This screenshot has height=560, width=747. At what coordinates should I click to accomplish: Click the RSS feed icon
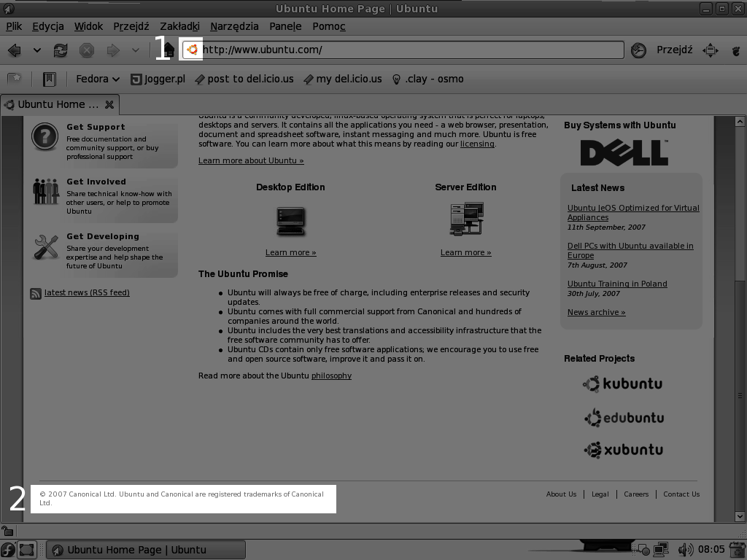pyautogui.click(x=36, y=293)
